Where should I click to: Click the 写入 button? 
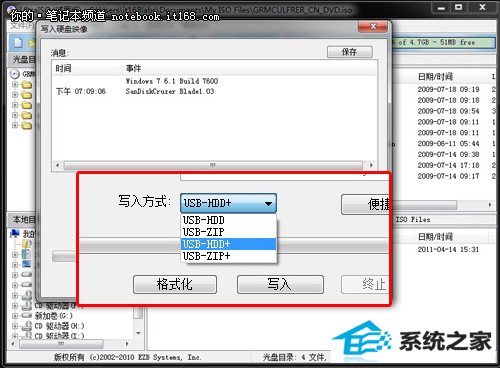point(280,284)
